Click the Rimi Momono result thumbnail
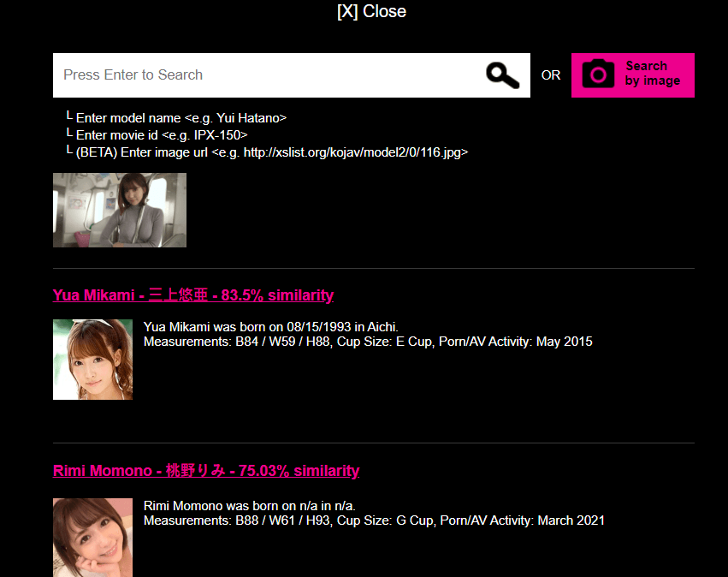The height and width of the screenshot is (577, 728). point(92,537)
